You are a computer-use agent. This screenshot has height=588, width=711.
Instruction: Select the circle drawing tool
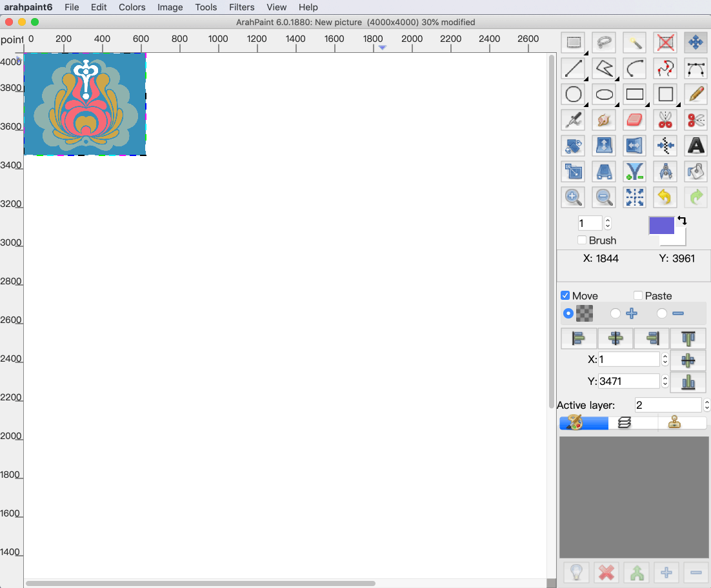click(574, 95)
